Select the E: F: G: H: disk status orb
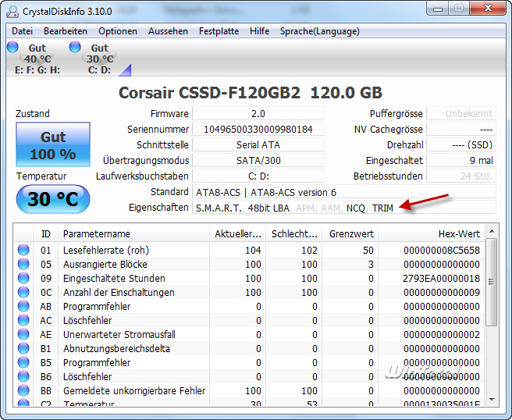512x420 pixels. pos(13,48)
